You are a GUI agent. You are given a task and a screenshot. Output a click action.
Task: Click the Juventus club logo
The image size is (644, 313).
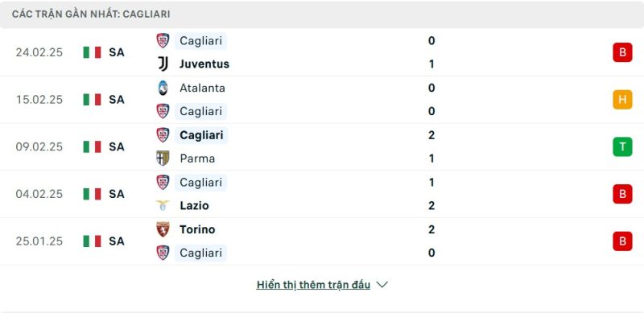pyautogui.click(x=163, y=64)
